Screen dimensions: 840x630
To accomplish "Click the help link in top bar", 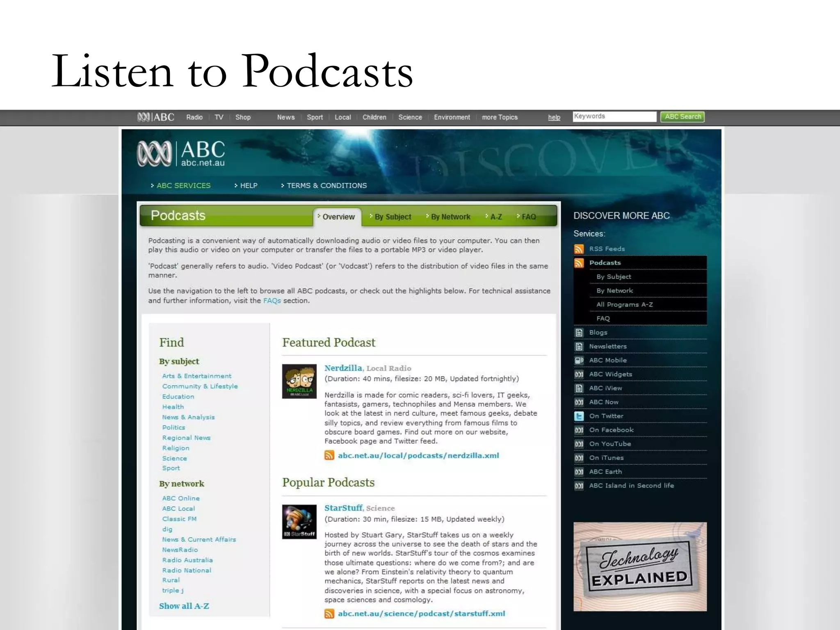I will (x=554, y=117).
